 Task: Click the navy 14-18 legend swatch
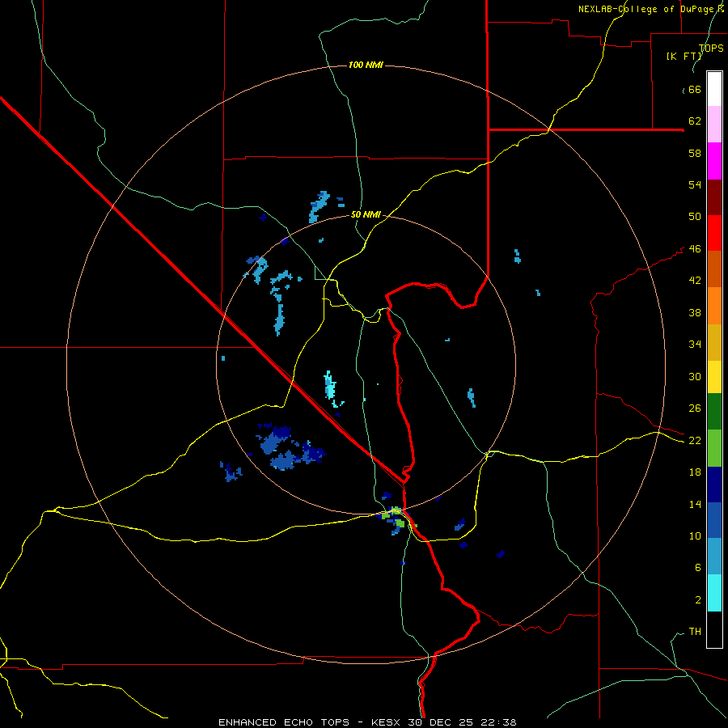714,485
